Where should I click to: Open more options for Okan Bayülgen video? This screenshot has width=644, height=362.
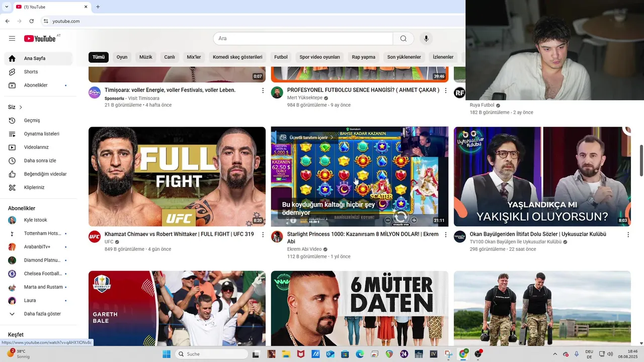tap(628, 235)
